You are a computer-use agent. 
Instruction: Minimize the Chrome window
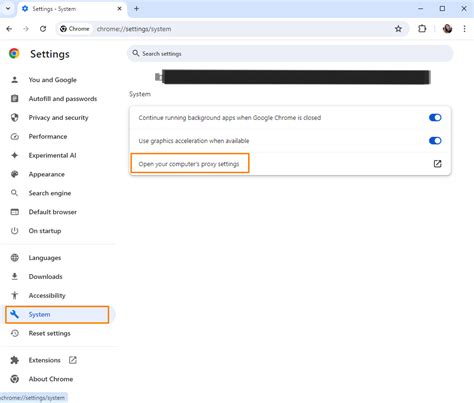(421, 9)
